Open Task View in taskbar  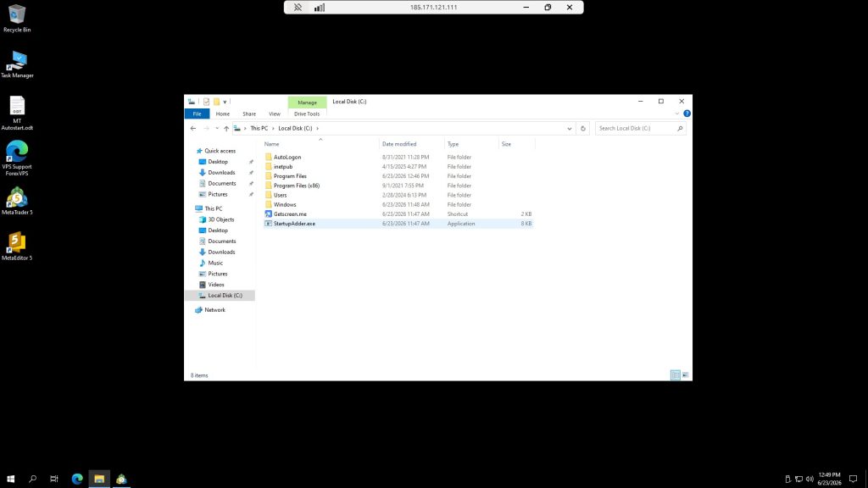point(53,479)
